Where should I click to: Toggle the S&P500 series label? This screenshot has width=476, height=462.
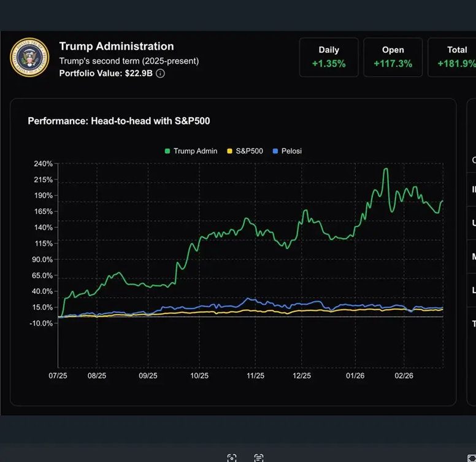coord(249,151)
